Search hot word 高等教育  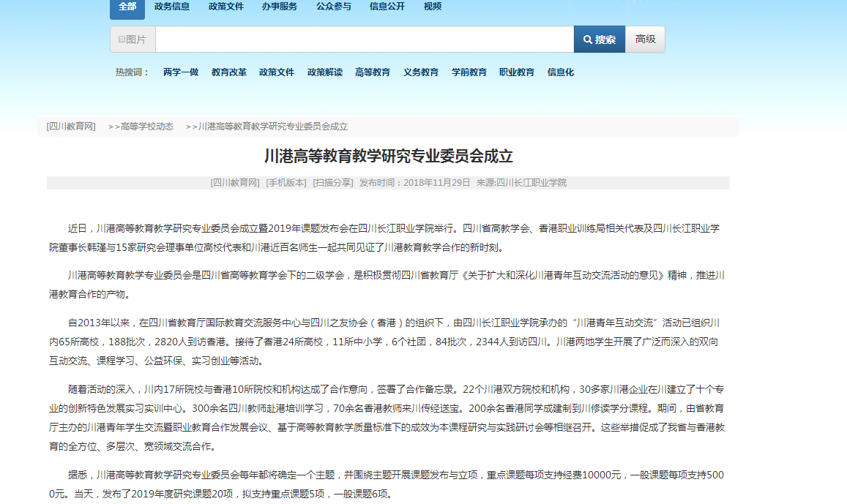pos(373,72)
